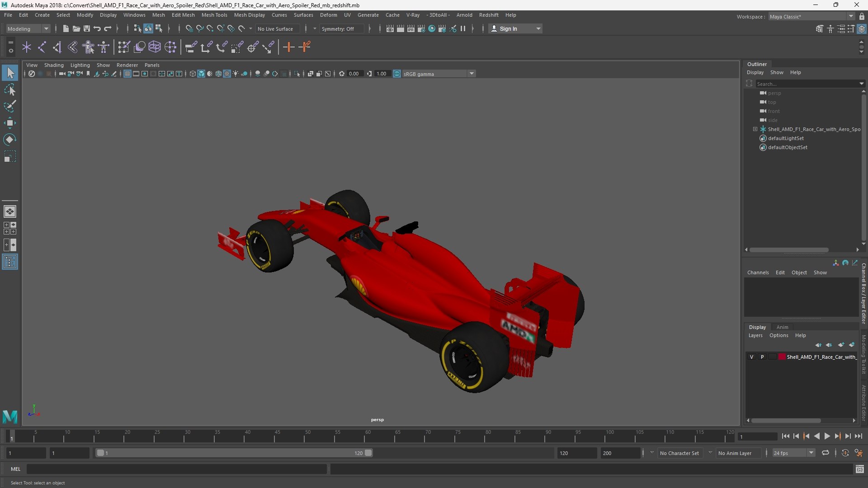Click the Open Scene folder icon

pyautogui.click(x=76, y=28)
